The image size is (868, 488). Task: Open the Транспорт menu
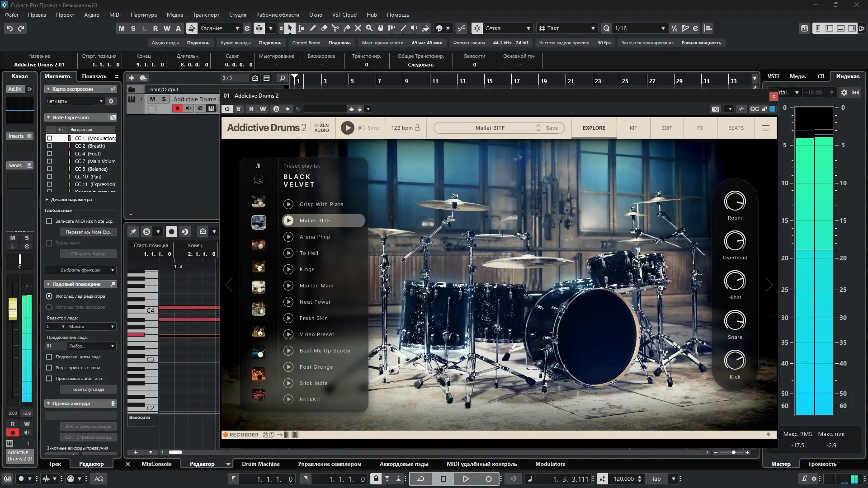[x=206, y=15]
